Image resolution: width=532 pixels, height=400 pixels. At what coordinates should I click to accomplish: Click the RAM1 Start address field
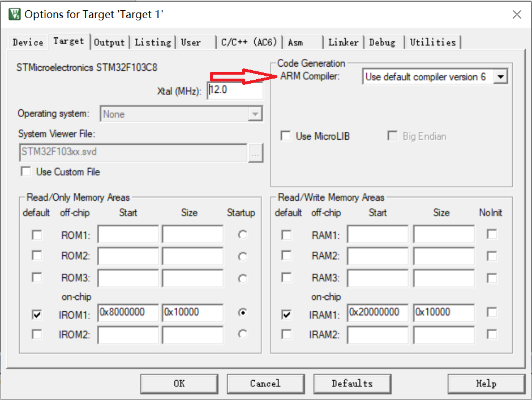coord(377,234)
